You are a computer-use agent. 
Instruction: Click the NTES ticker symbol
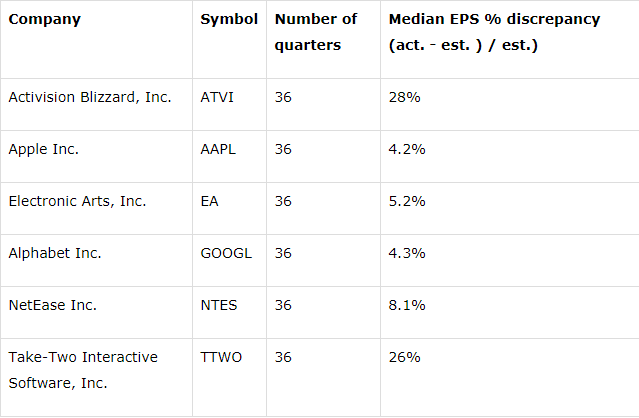click(219, 305)
